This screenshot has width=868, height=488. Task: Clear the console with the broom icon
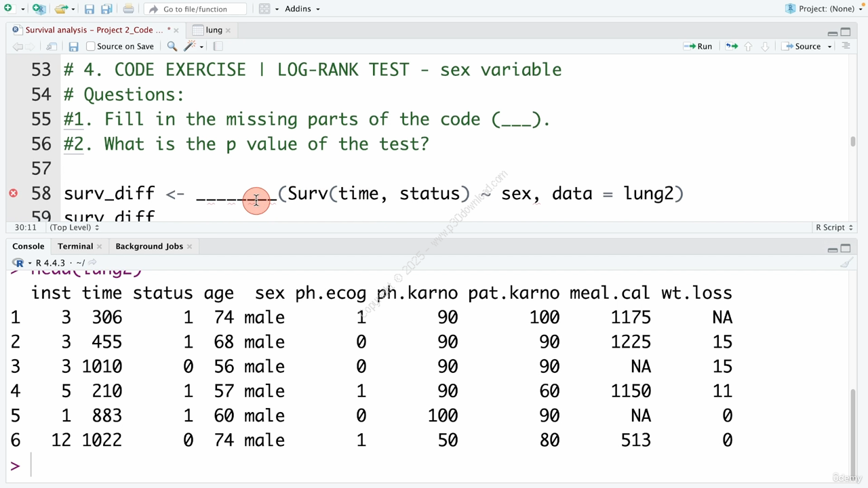coord(846,263)
